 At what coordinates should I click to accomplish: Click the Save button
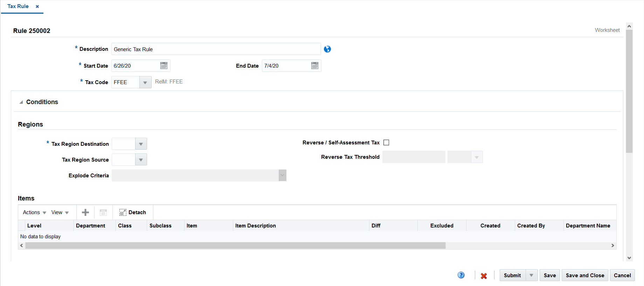(550, 275)
